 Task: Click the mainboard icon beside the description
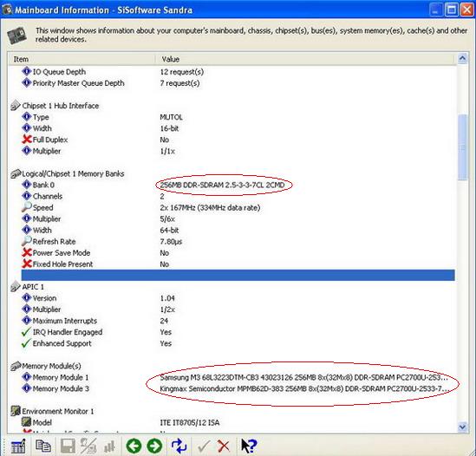tap(17, 36)
